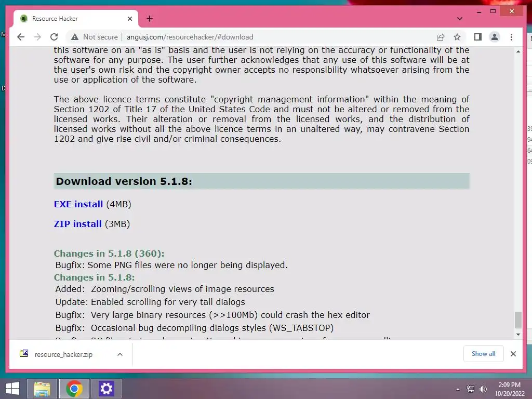Open the Settings gear taskbar app

[106, 389]
